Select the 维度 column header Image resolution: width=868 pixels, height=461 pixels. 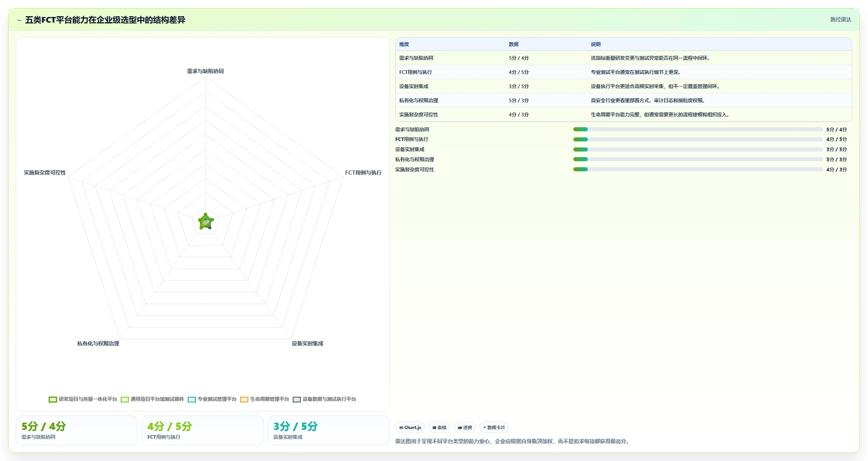tap(404, 44)
